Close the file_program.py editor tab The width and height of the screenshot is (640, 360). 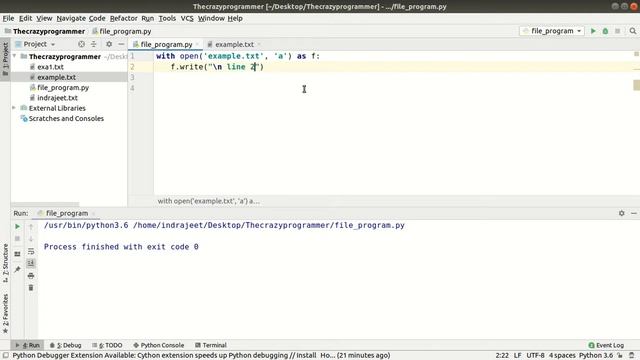tap(198, 44)
